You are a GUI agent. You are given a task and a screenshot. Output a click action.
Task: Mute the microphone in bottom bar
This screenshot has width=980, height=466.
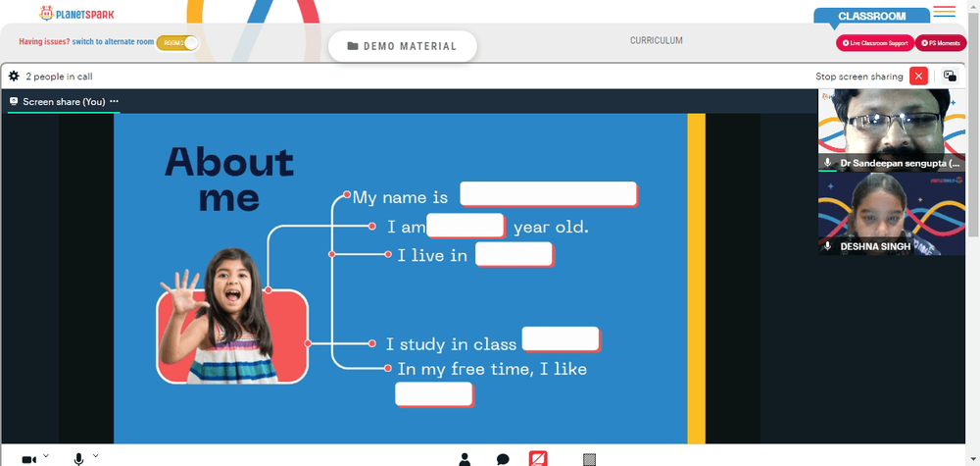[78, 460]
